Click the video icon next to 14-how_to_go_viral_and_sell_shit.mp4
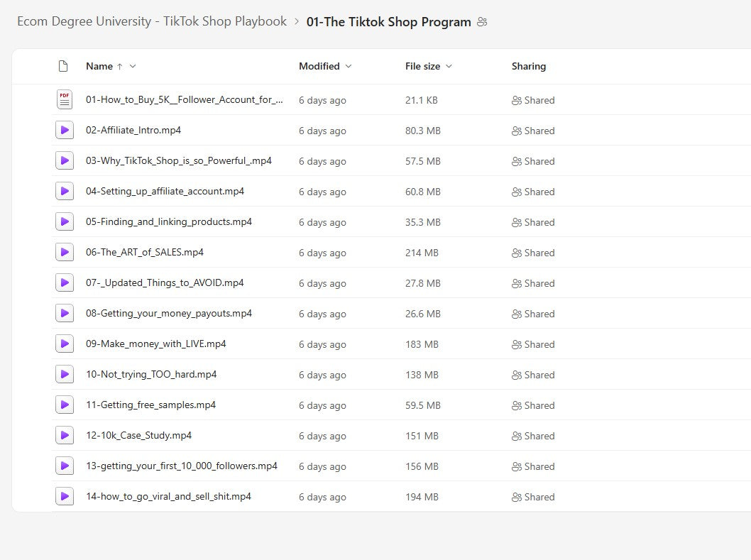Image resolution: width=751 pixels, height=560 pixels. [64, 496]
